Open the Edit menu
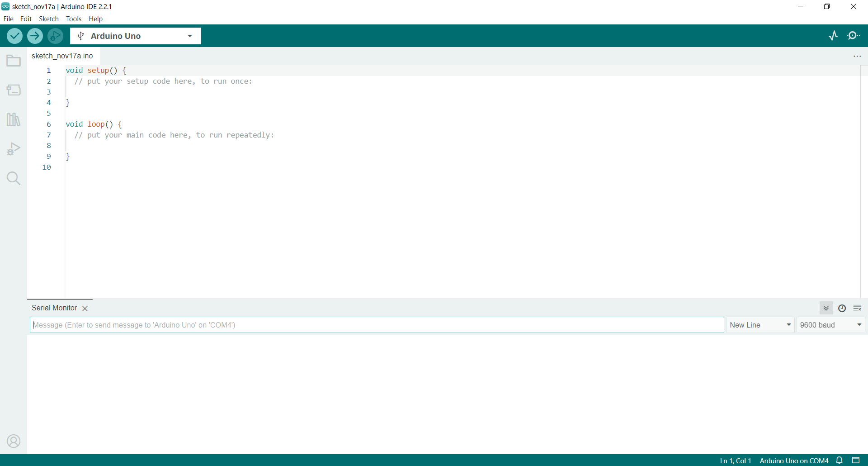 coord(26,19)
